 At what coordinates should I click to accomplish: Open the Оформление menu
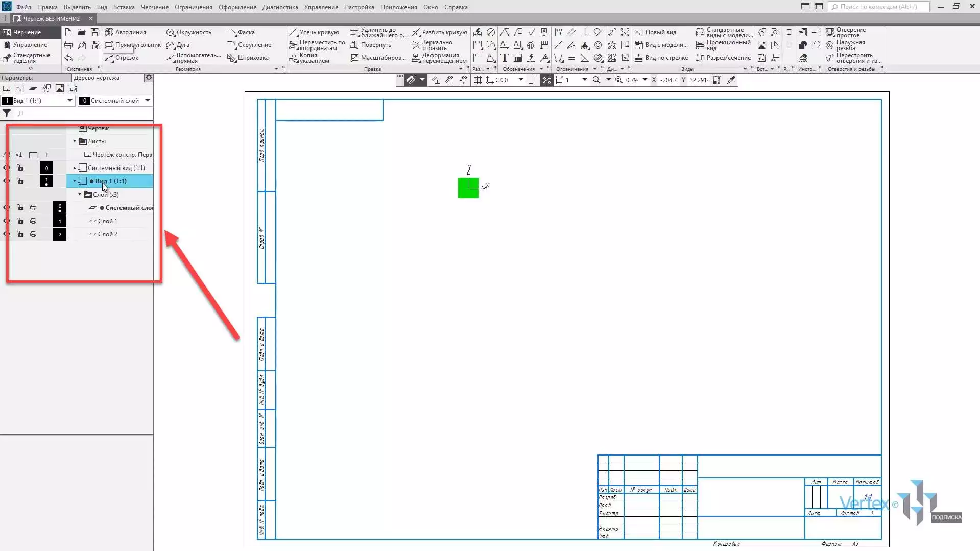click(x=237, y=7)
